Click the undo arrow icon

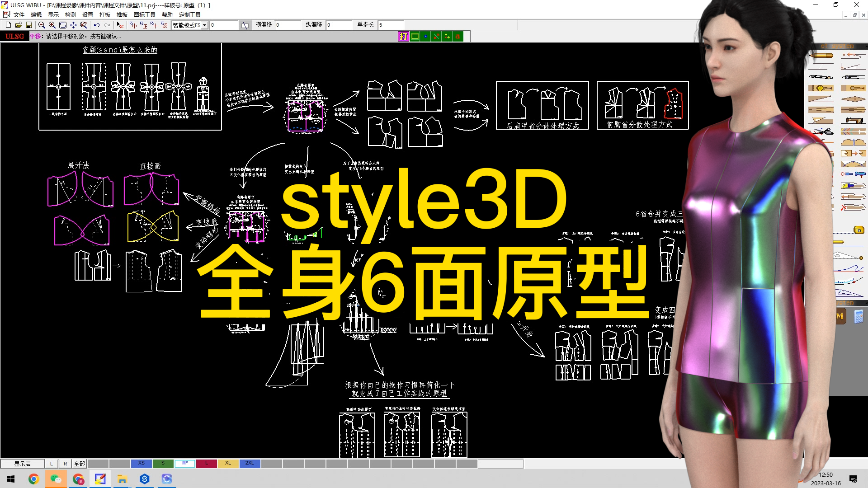[96, 25]
